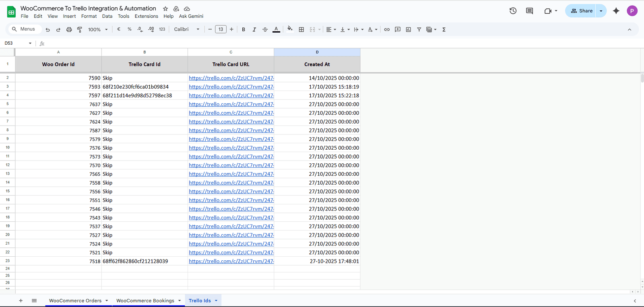Print the spreadsheet with printer icon
Screen dimensions: 644x307
point(69,29)
